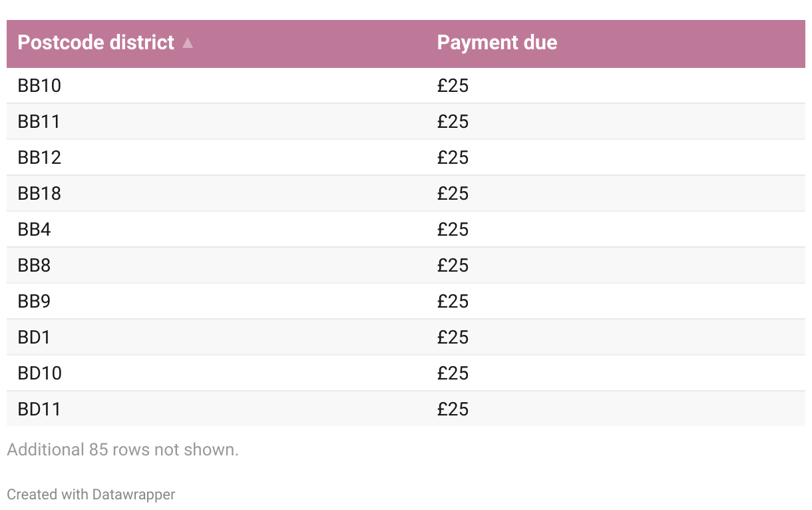812x510 pixels.
Task: Select the BD1 postcode cell
Action: [35, 337]
